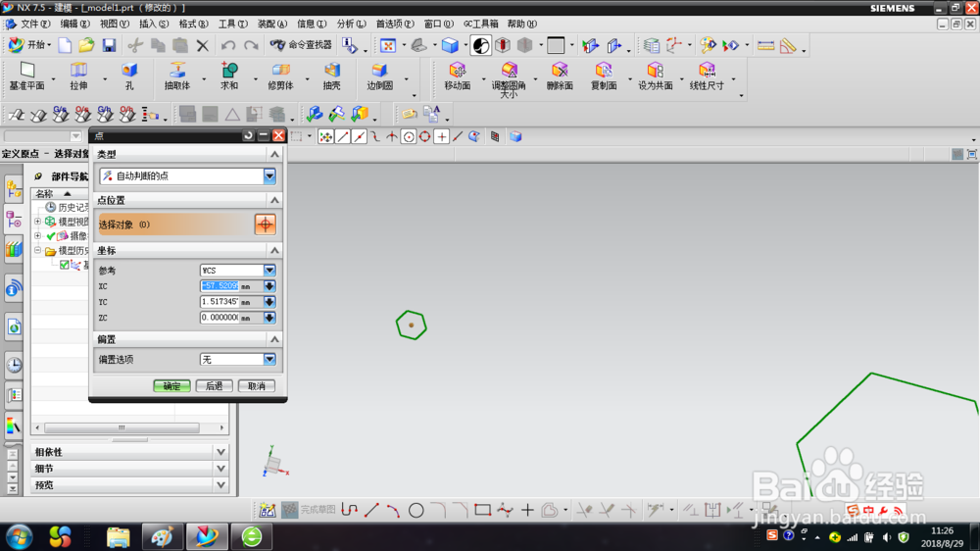Click the Copy Face (复制面) tool
The image size is (980, 551).
tap(604, 76)
